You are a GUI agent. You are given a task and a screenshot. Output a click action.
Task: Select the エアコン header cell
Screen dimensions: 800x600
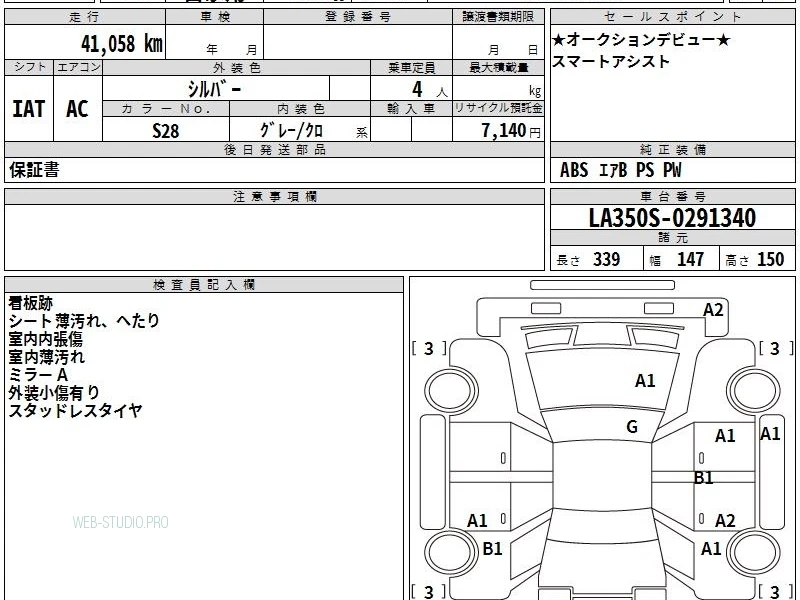pos(78,67)
